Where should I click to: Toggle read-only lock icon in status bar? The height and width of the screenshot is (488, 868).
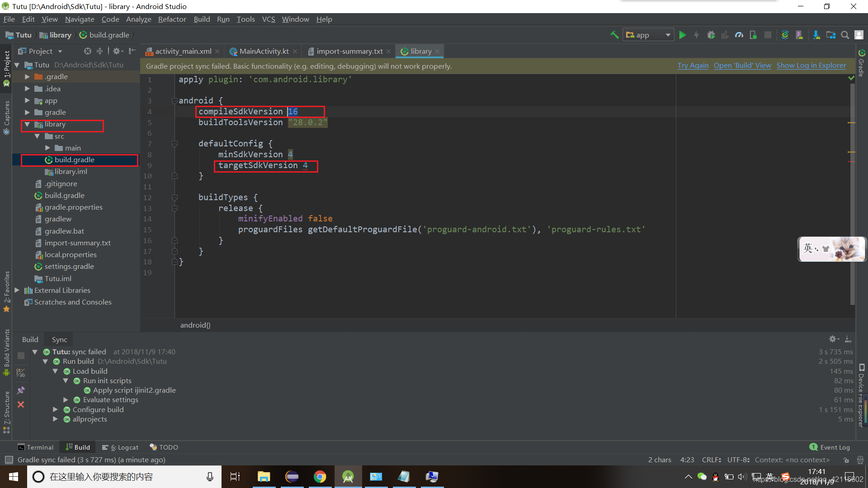[x=846, y=460]
